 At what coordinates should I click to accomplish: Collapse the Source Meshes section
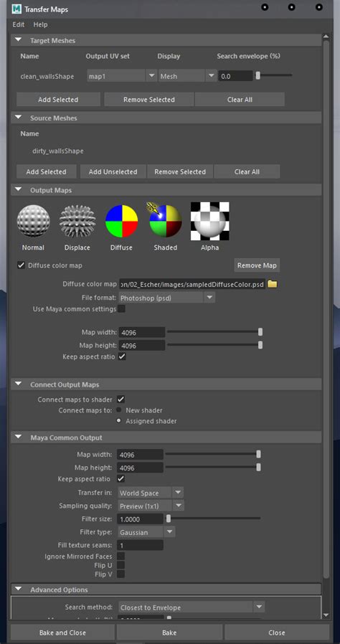pyautogui.click(x=18, y=118)
